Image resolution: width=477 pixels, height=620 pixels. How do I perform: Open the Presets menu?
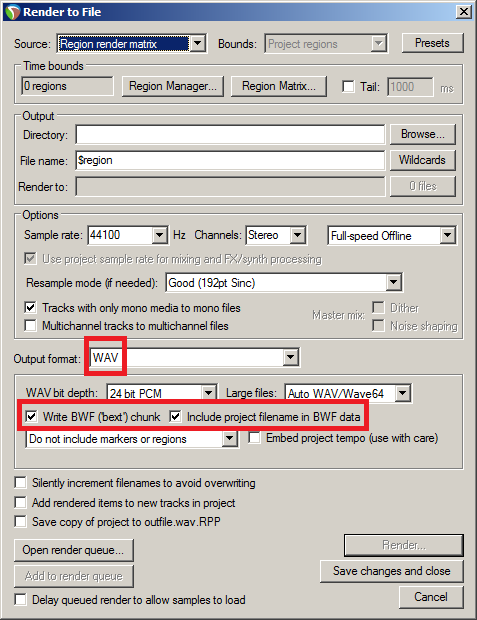tap(432, 43)
